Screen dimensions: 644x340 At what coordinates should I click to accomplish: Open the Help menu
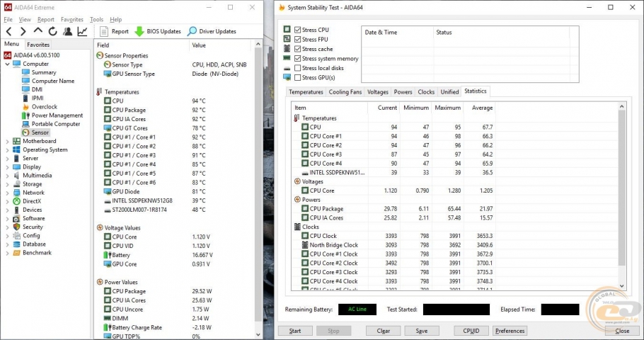coord(116,19)
